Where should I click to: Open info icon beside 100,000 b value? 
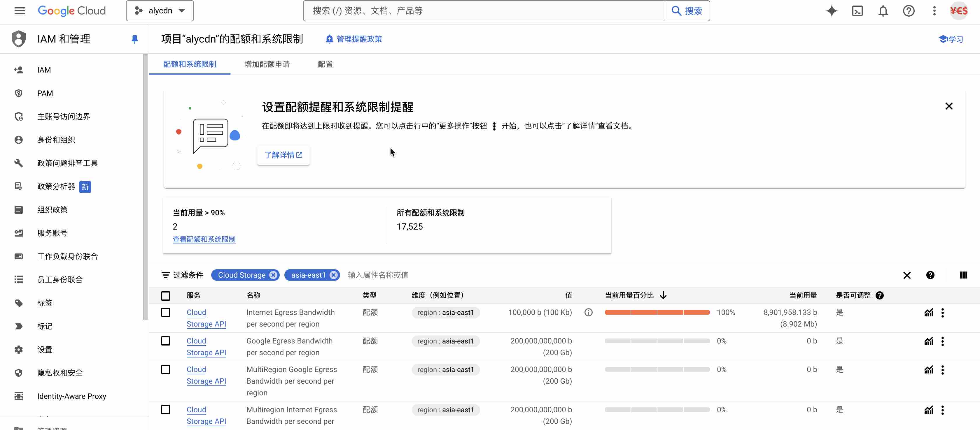click(x=588, y=312)
